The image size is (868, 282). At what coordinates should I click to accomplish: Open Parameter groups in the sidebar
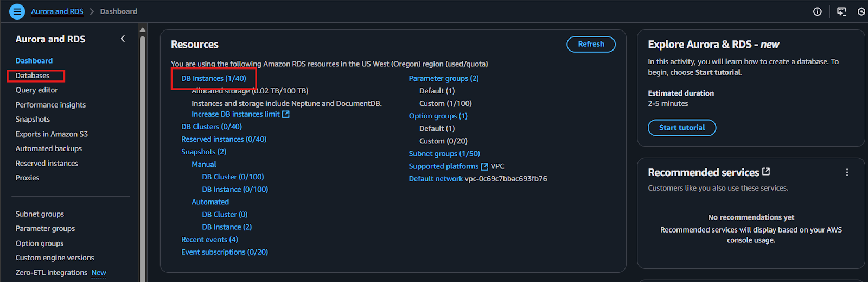(x=45, y=229)
